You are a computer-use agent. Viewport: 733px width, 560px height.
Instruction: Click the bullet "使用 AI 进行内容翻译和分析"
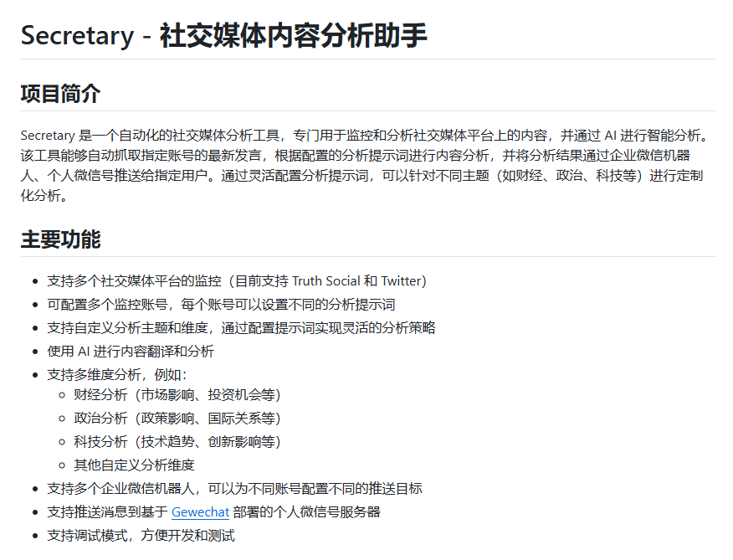click(x=131, y=352)
